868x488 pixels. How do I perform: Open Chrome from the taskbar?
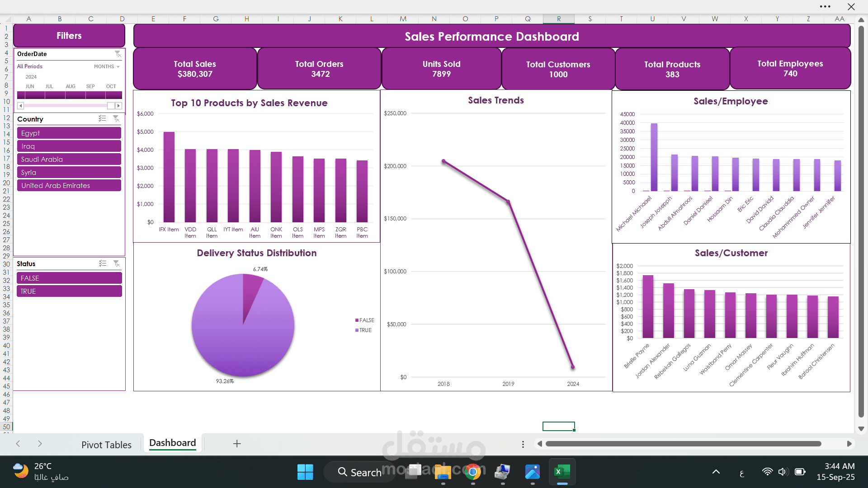click(473, 472)
